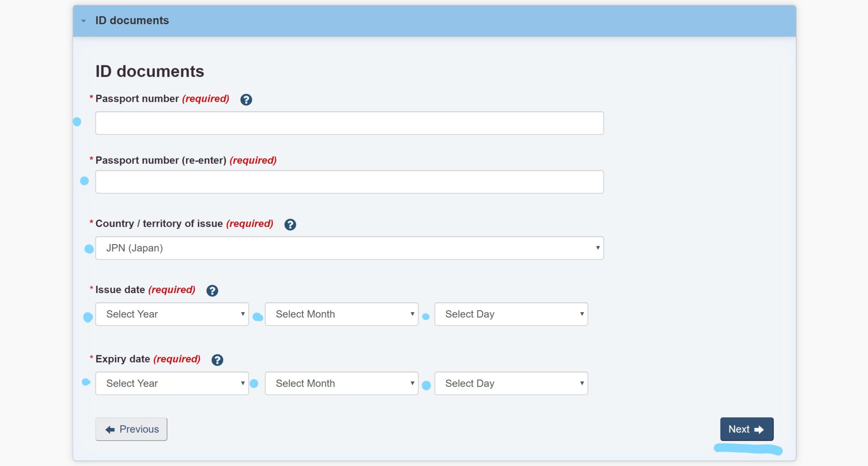Image resolution: width=868 pixels, height=466 pixels.
Task: Open Issue date help icon
Action: coord(212,290)
